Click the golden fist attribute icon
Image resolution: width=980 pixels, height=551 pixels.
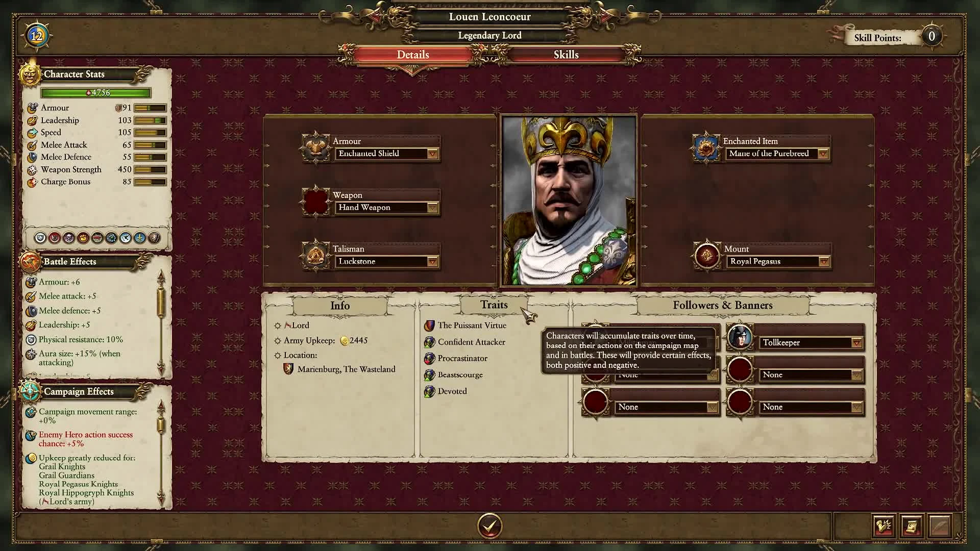coord(83,238)
